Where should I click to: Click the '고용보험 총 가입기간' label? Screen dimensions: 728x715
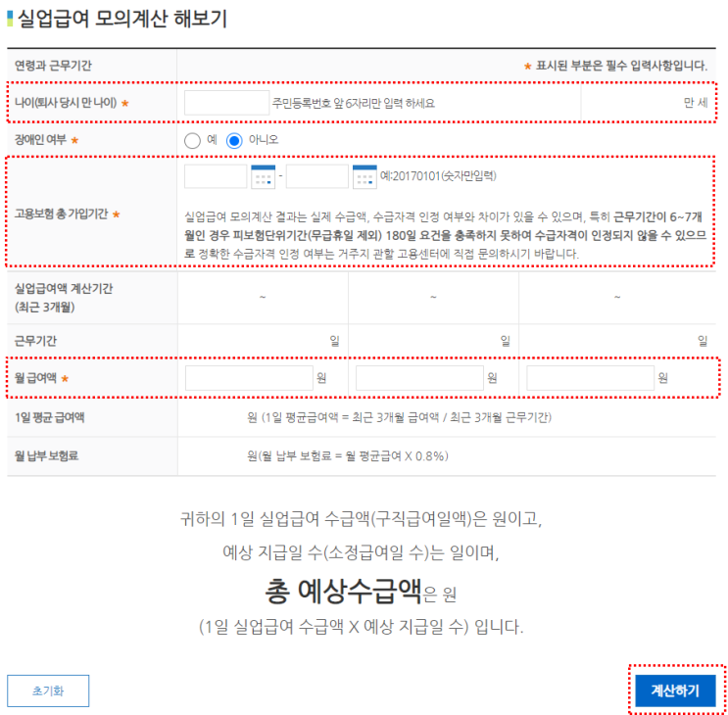pyautogui.click(x=61, y=214)
